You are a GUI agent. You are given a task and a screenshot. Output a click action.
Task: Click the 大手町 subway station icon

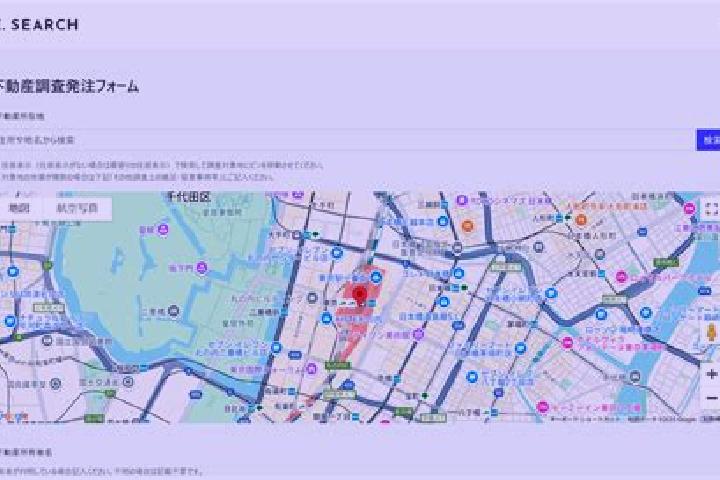coord(297,235)
